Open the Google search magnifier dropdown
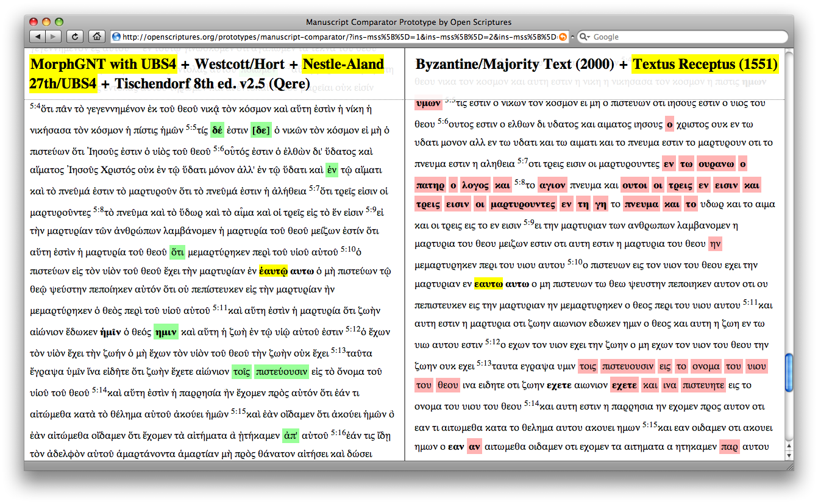 585,37
